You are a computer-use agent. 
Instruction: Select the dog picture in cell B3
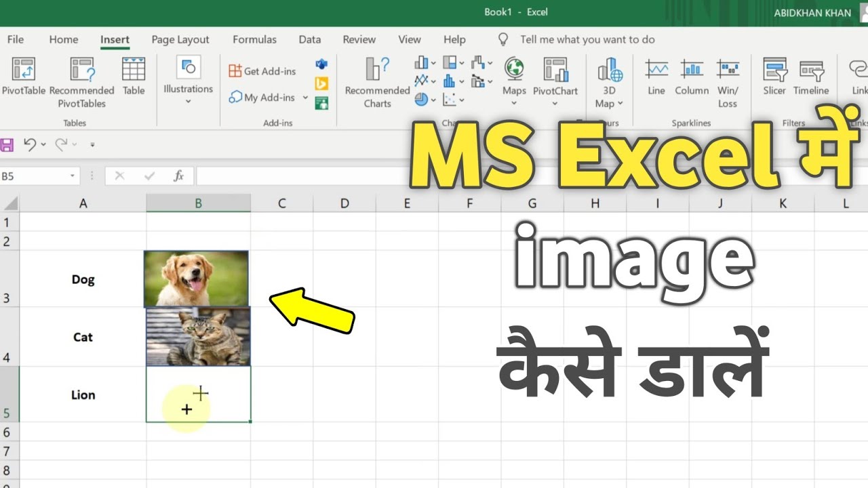(x=196, y=279)
